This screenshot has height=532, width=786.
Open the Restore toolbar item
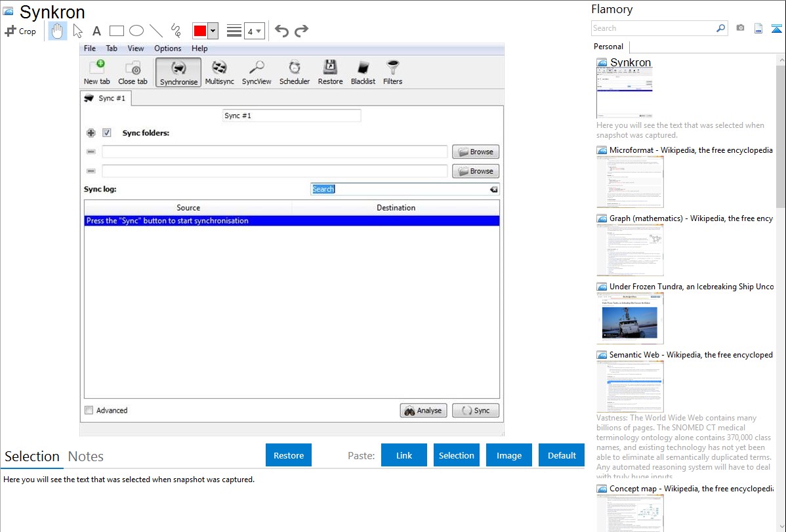point(330,72)
